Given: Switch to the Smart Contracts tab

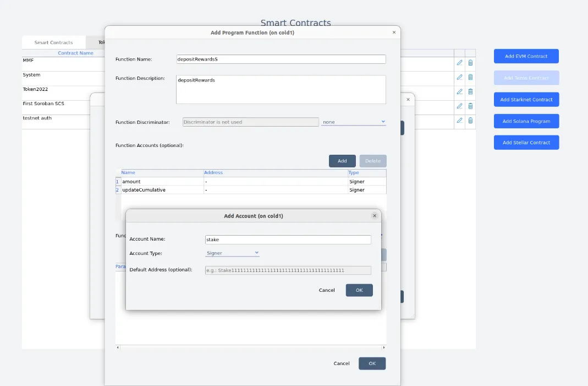Looking at the screenshot, I should tap(53, 42).
